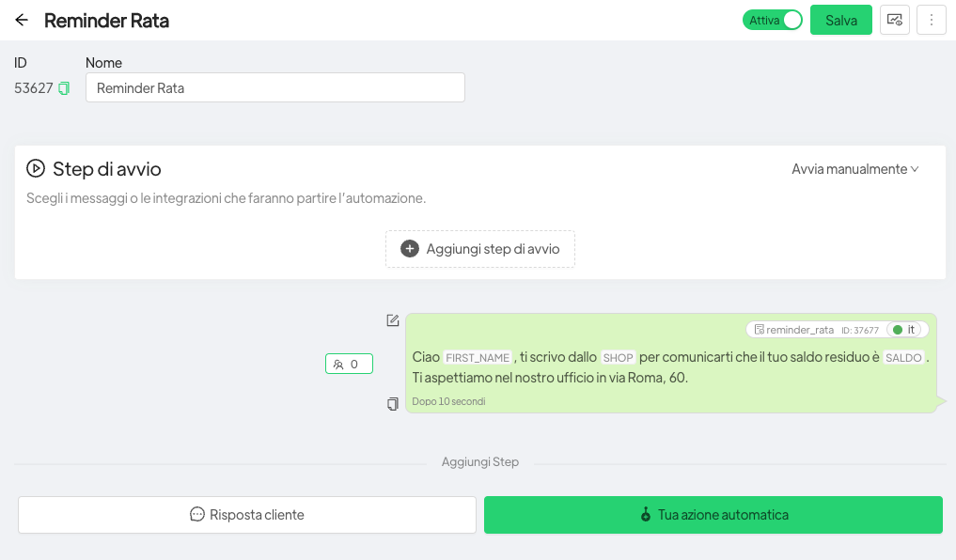This screenshot has width=956, height=560.
Task: Go back using the left arrow
Action: (x=22, y=20)
